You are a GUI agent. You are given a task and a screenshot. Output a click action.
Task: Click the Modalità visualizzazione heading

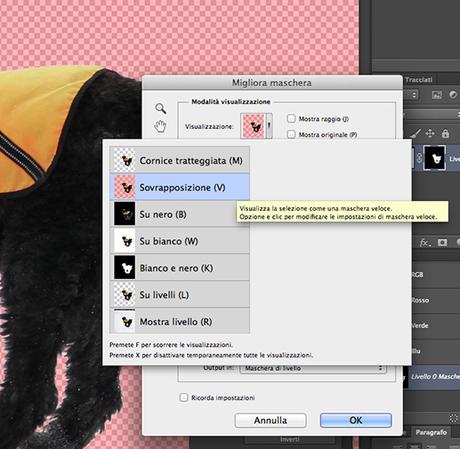coord(231,102)
